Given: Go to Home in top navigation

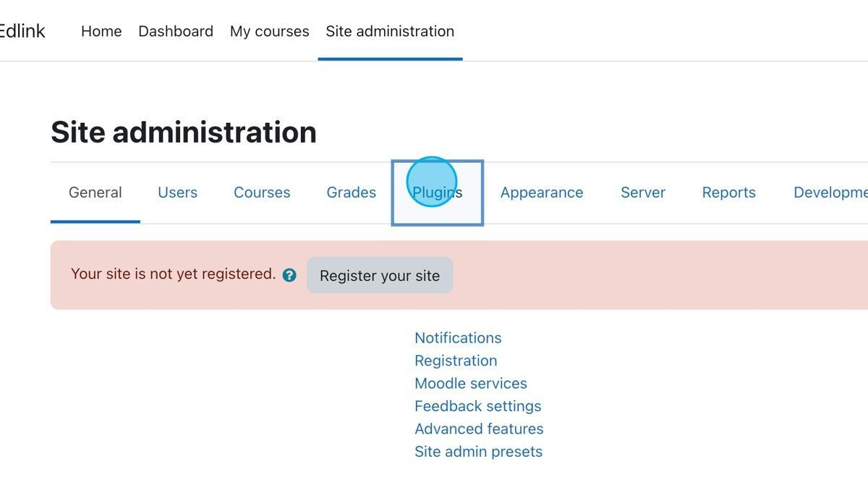Looking at the screenshot, I should pos(101,31).
